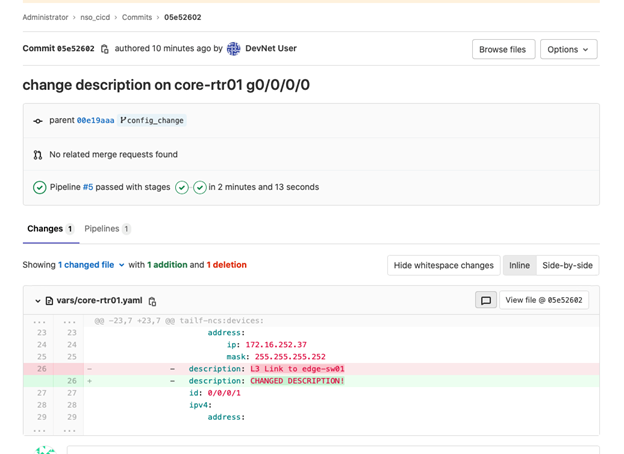Open parent commit 00e19aaa link
The image size is (624, 454).
[x=94, y=120]
